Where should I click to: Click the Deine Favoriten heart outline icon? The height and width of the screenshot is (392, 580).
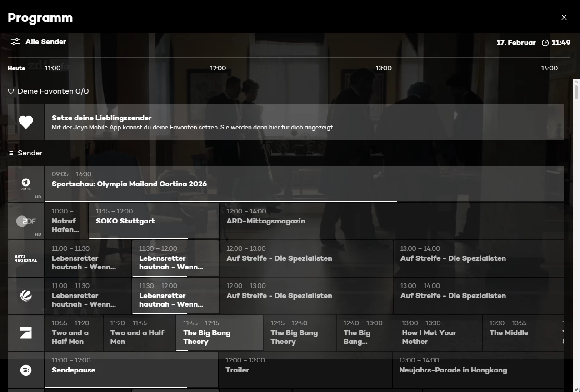(x=11, y=91)
